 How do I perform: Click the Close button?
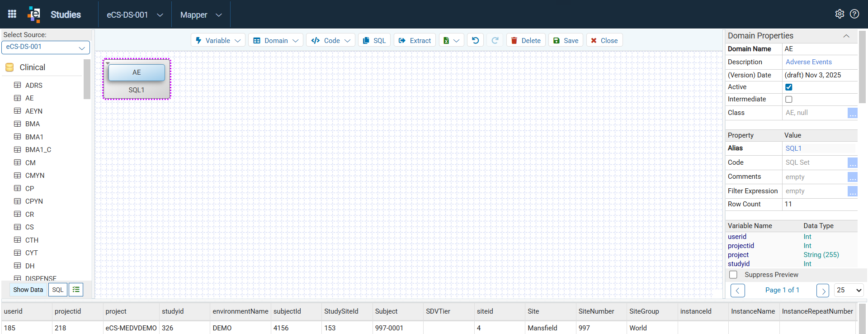(x=604, y=40)
